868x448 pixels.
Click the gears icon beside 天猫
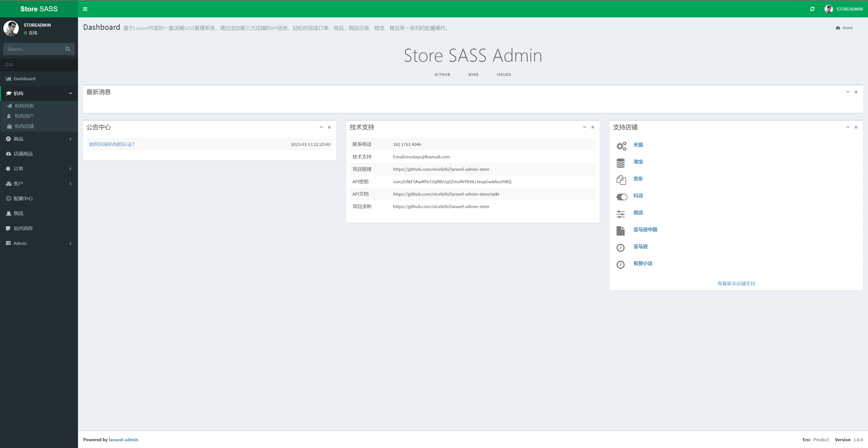(x=621, y=146)
